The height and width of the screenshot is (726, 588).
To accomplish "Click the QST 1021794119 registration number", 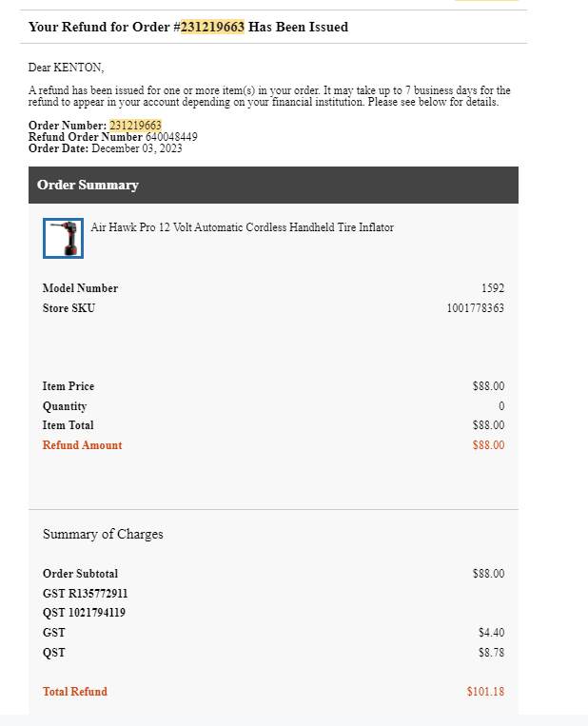I will pos(84,613).
